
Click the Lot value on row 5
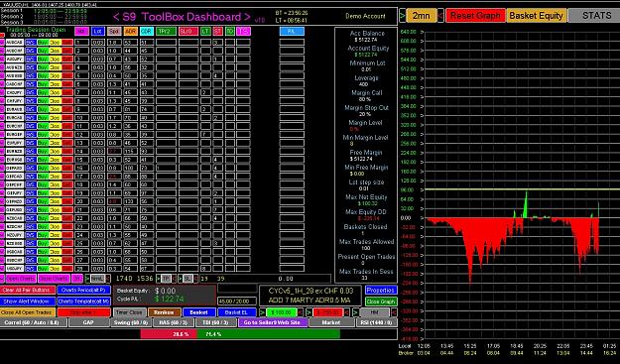pyautogui.click(x=97, y=75)
